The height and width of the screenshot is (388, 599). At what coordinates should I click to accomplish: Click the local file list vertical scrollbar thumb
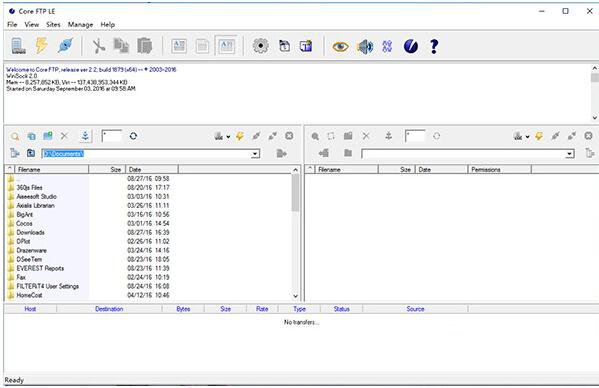[x=295, y=193]
